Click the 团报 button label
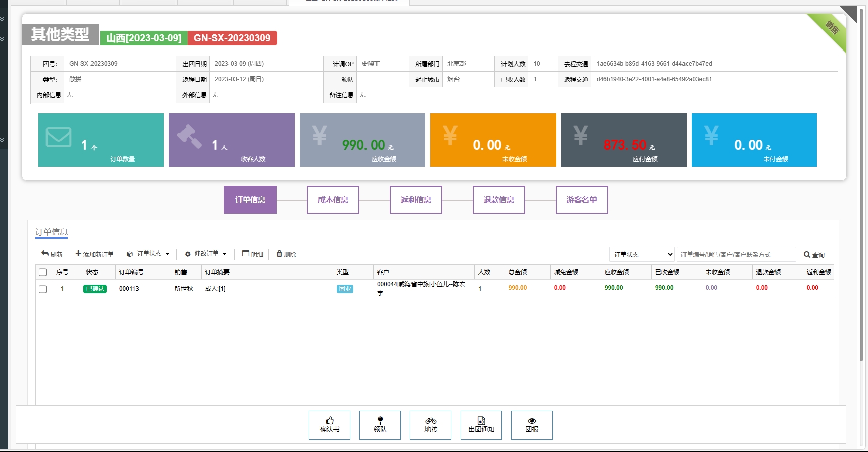This screenshot has height=452, width=868. (532, 429)
